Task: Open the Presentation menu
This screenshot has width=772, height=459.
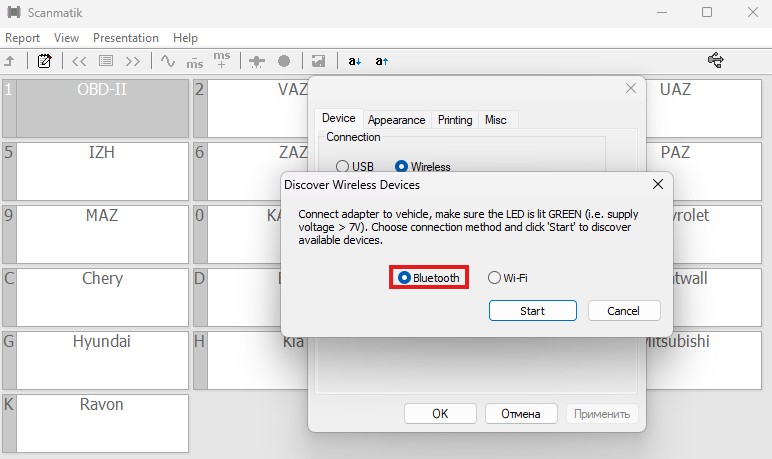Action: pyautogui.click(x=125, y=38)
